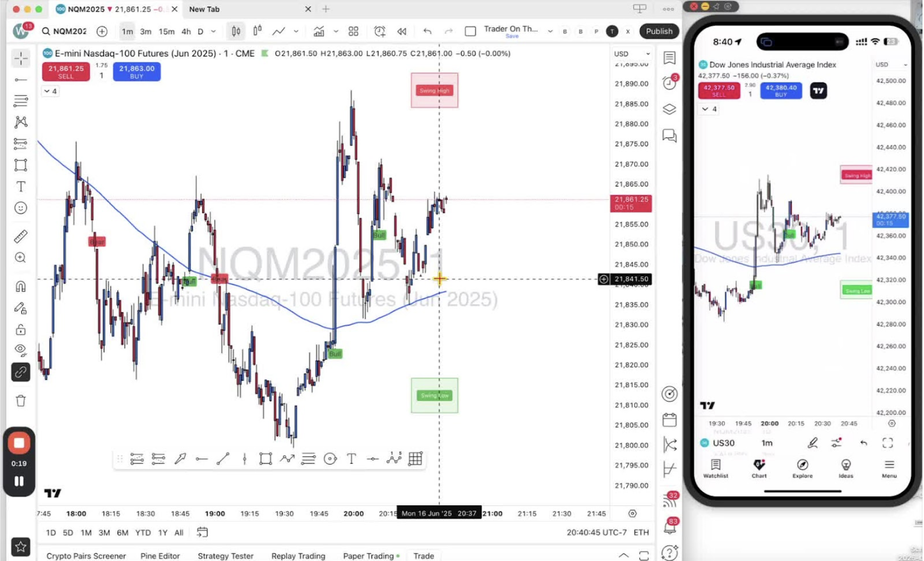This screenshot has height=561, width=924.
Task: Open notifications bell in right sidebar
Action: click(670, 527)
